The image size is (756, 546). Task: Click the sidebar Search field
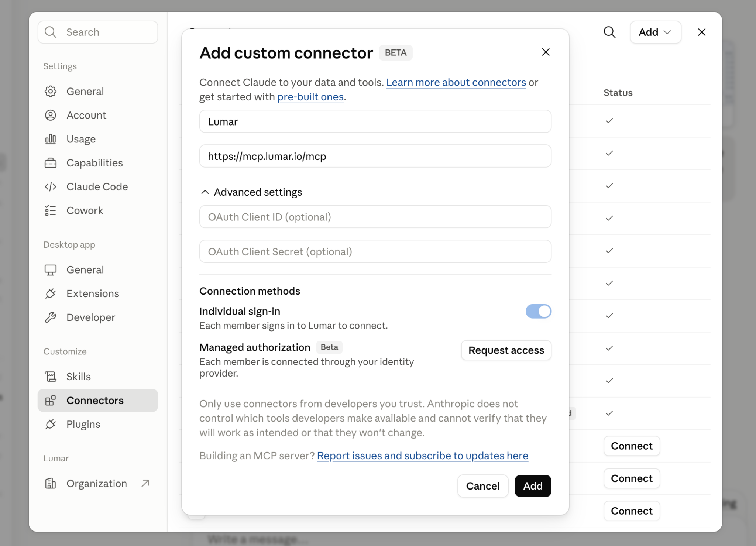(x=98, y=32)
